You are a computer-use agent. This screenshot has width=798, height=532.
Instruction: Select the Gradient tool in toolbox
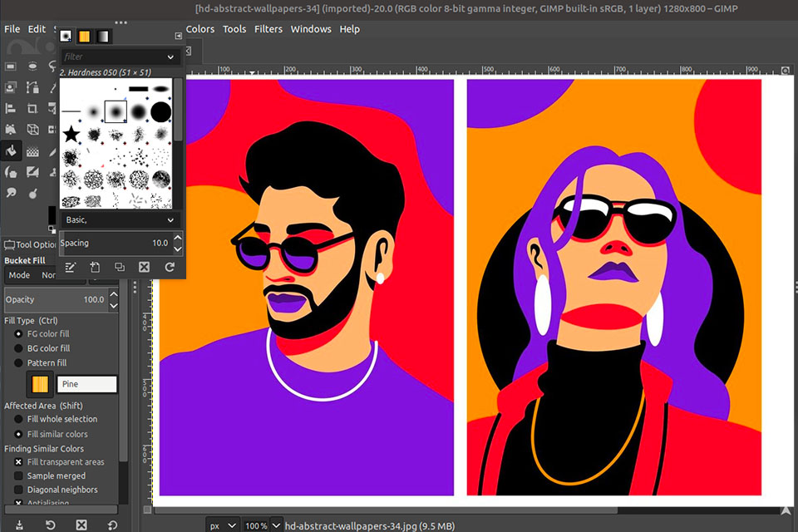point(32,151)
